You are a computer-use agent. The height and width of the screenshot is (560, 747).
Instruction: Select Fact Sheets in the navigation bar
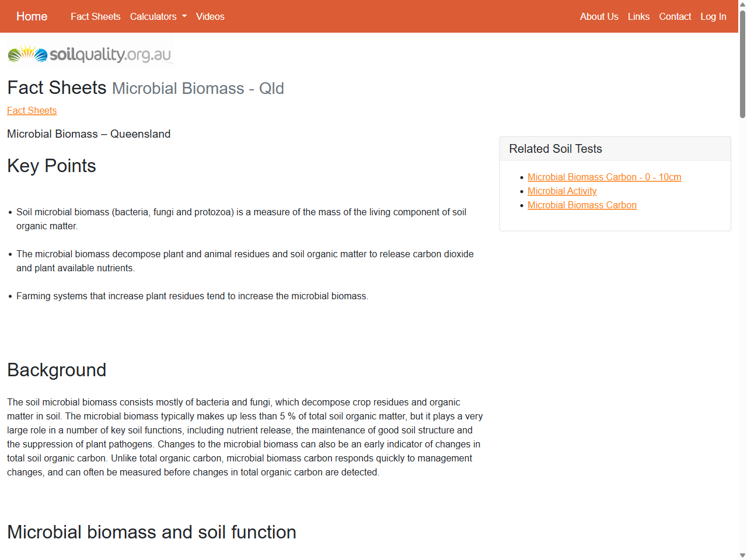(95, 16)
